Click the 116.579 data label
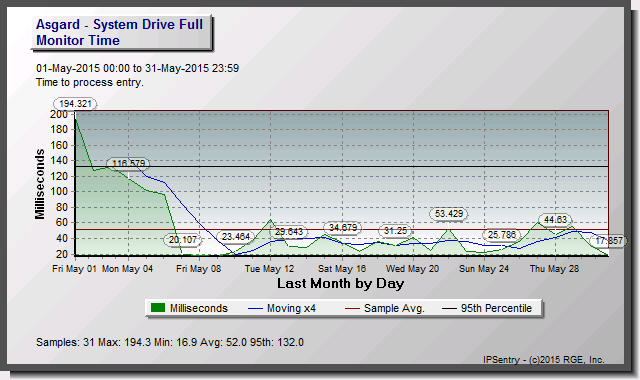This screenshot has width=640, height=380. click(x=129, y=164)
